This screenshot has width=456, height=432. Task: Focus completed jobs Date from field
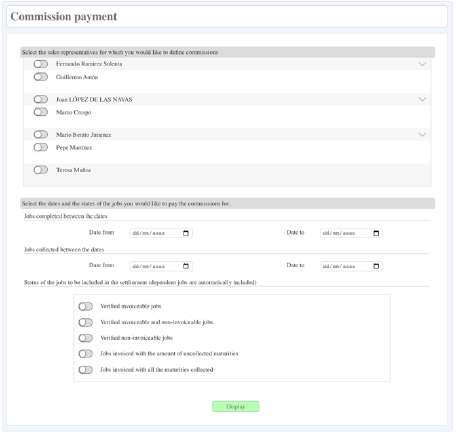click(161, 233)
